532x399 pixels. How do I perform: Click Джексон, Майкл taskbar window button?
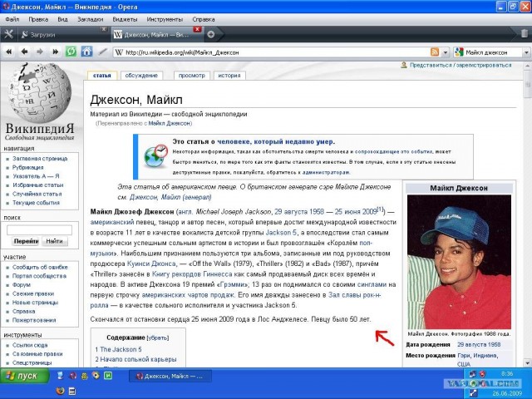(x=170, y=377)
